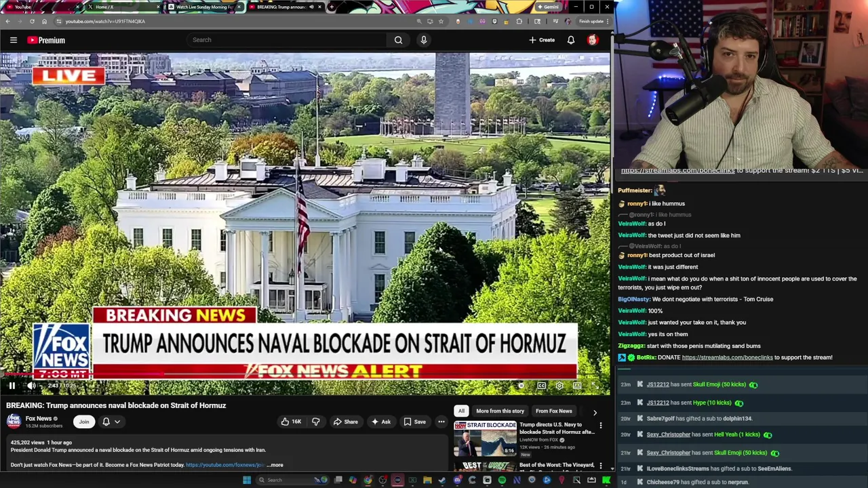Image resolution: width=868 pixels, height=488 pixels.
Task: Open the green Kick app in taskbar
Action: [x=606, y=480]
